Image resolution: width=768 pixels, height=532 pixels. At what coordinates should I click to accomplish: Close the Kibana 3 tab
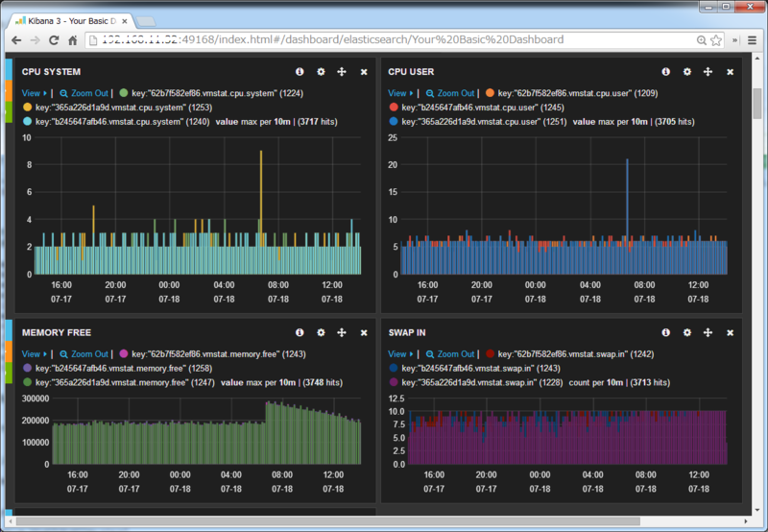pyautogui.click(x=125, y=21)
